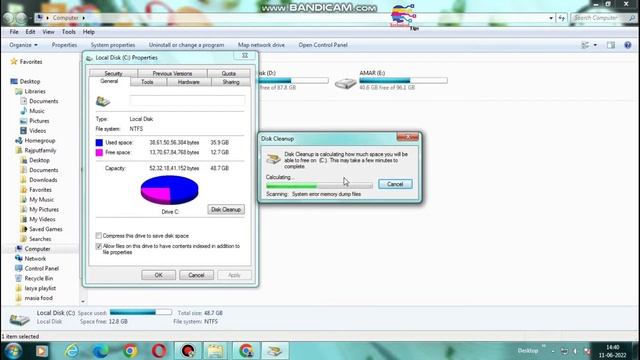Image resolution: width=640 pixels, height=360 pixels.
Task: Click Map network drive
Action: coord(261,45)
